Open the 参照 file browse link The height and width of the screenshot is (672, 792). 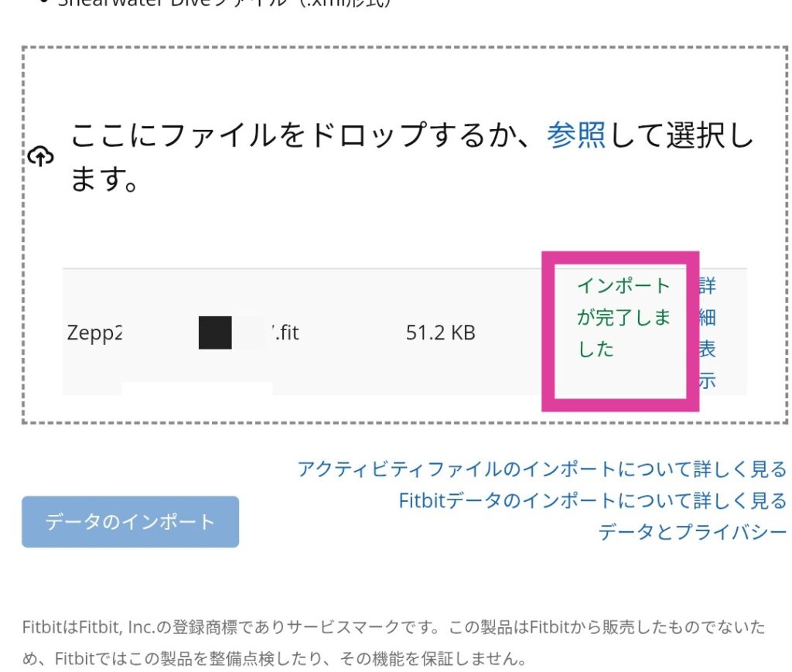pyautogui.click(x=575, y=135)
